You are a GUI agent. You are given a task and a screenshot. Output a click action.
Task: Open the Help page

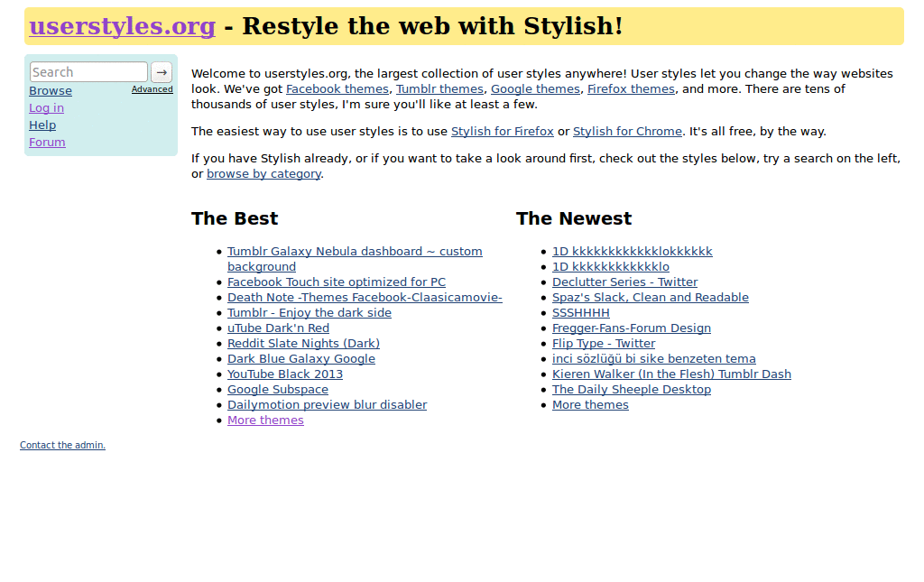click(42, 125)
